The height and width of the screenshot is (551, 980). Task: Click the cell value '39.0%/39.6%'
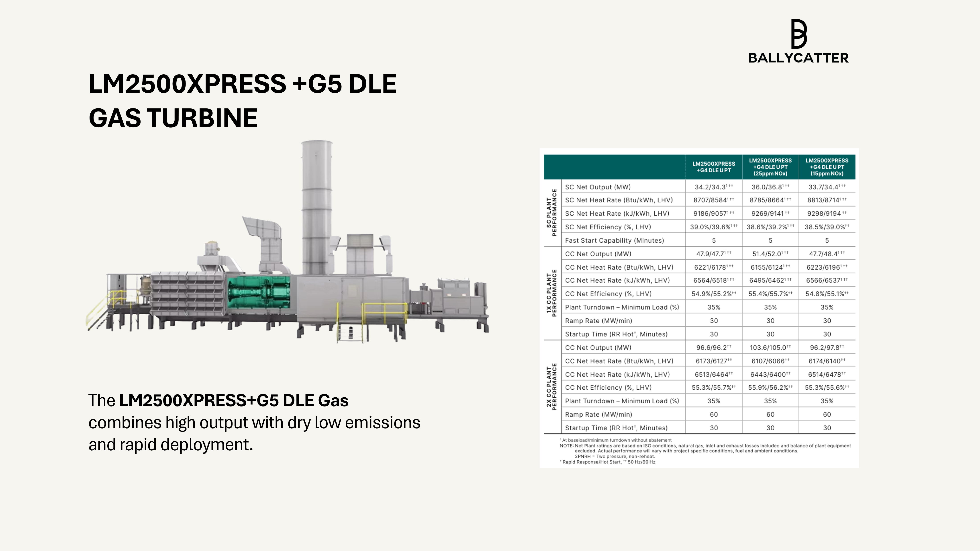tap(714, 227)
